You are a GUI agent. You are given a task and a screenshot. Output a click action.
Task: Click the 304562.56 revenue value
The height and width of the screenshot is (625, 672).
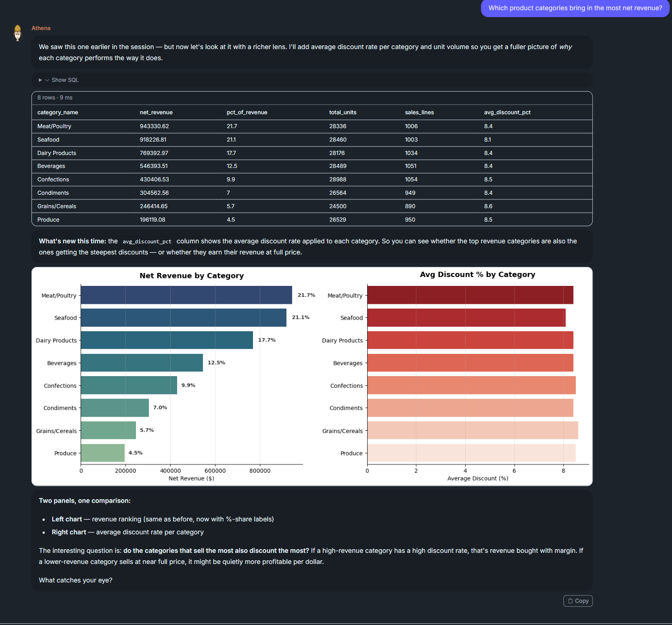[x=154, y=193]
